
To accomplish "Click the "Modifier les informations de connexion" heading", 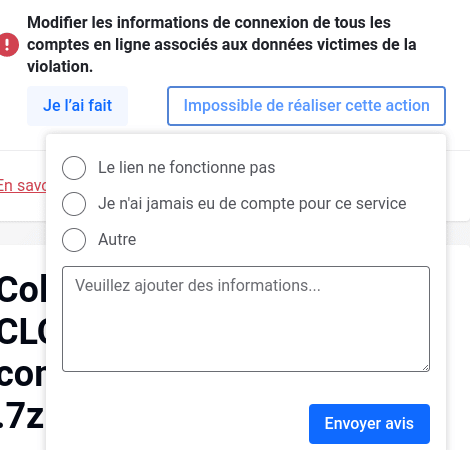I will 222,45.
